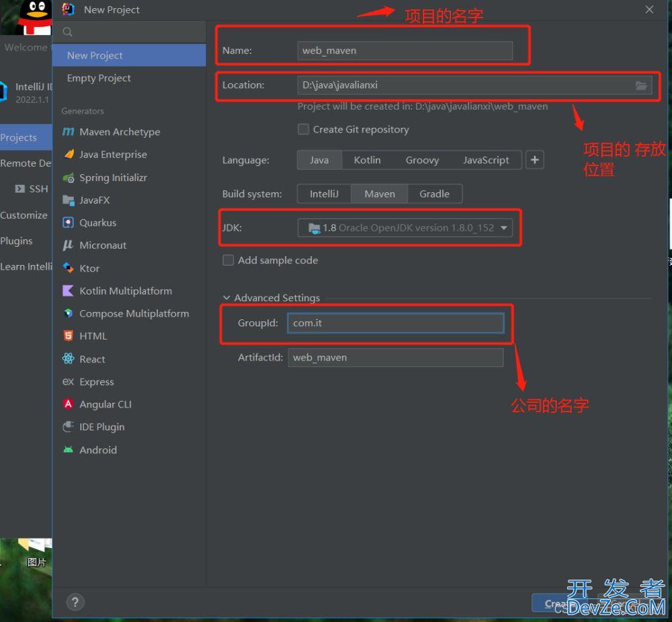
Task: Open the QQ penguin desktop icon
Action: [x=36, y=17]
